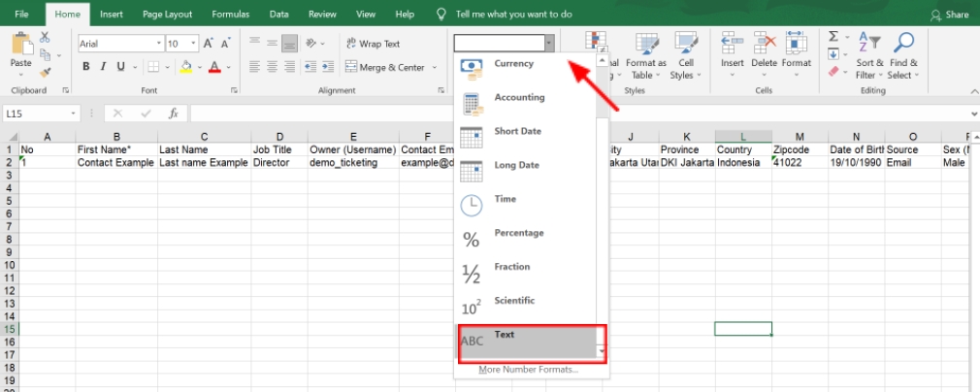Click the AutoSum sigma icon

(x=833, y=36)
